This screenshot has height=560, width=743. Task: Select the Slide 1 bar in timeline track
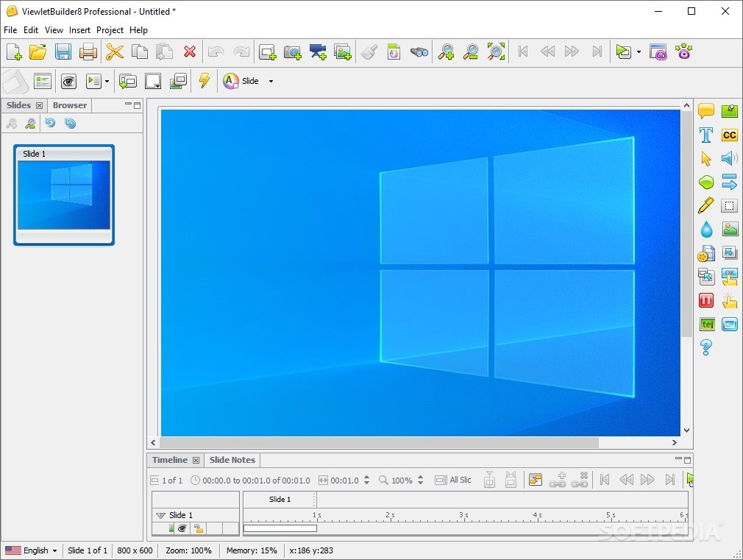tap(280, 528)
